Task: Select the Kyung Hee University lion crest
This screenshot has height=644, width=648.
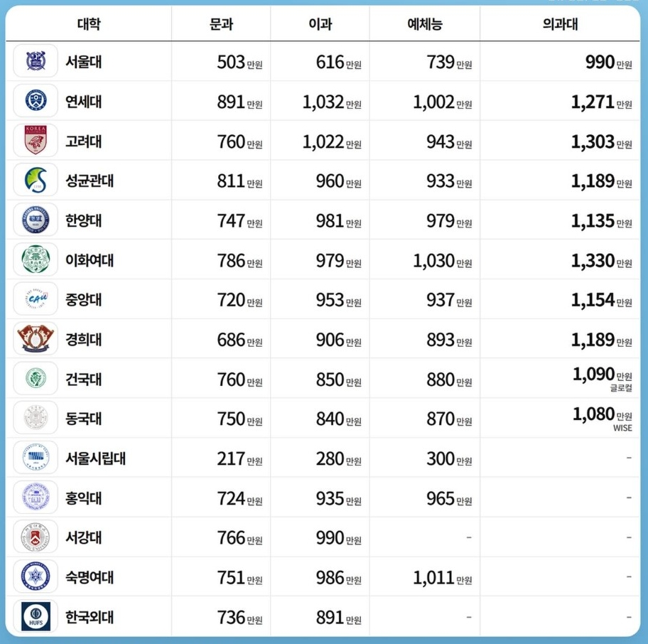Action: [36, 338]
